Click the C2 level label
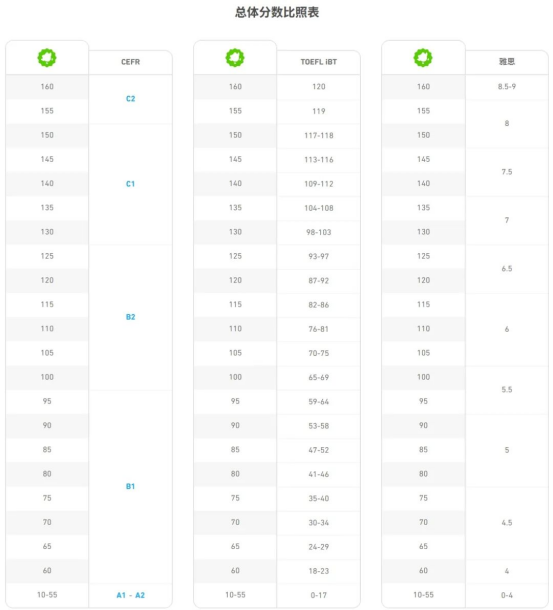Viewport: 553px width, 610px height. 130,98
